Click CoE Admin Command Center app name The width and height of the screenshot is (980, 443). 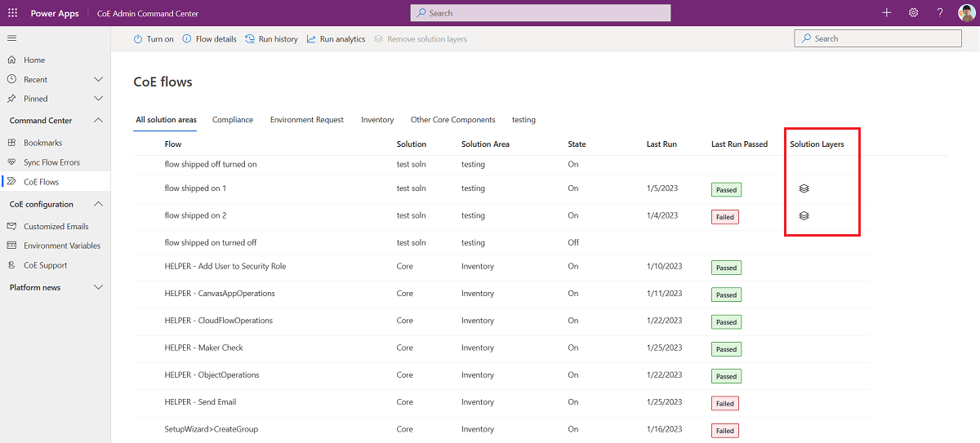coord(148,13)
